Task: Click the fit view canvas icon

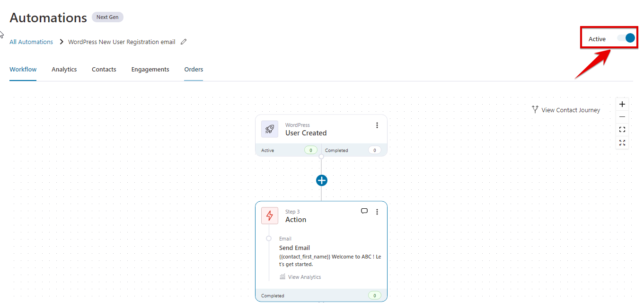Action: coord(622,130)
